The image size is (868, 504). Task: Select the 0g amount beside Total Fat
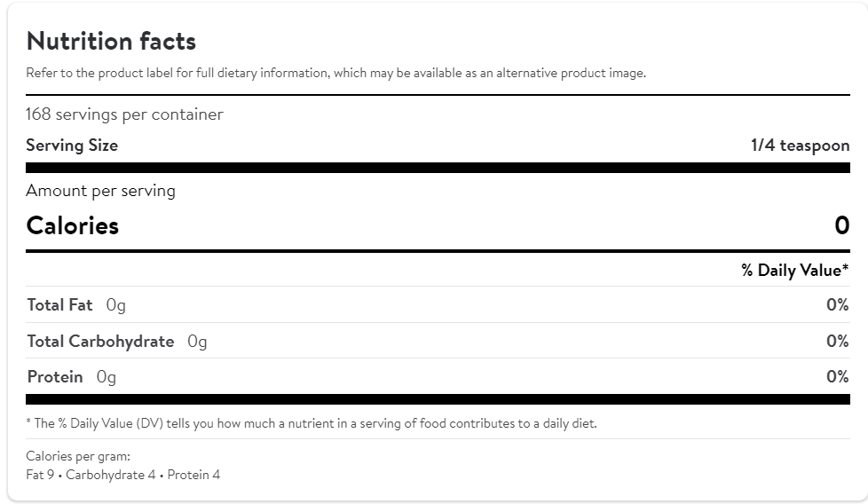click(115, 305)
